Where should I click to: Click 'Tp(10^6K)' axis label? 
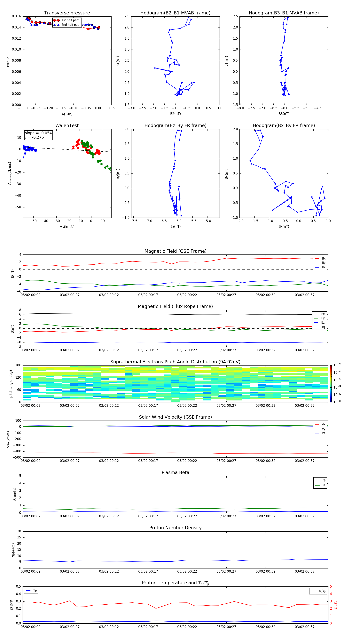pos(11,605)
